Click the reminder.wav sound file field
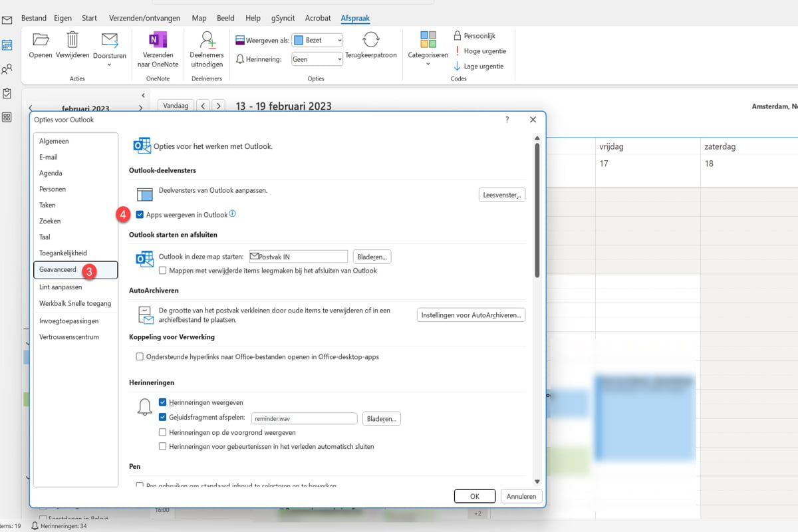Viewport: 798px width, 532px height. 305,419
